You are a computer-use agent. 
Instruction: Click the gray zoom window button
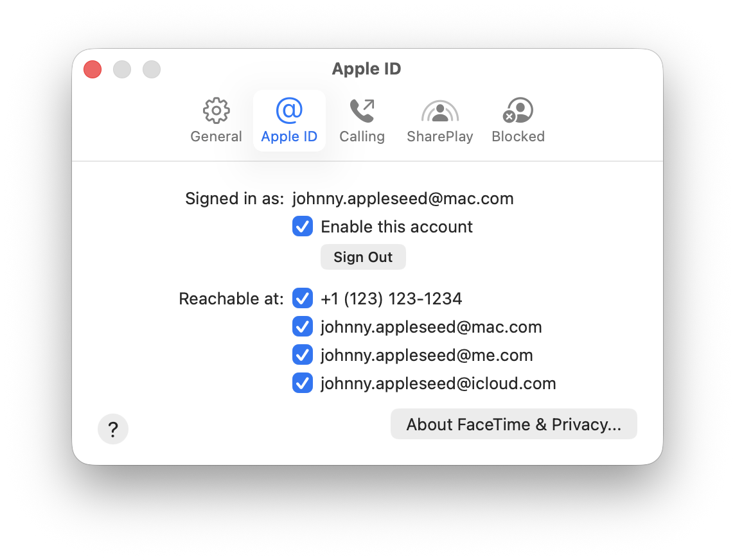152,69
